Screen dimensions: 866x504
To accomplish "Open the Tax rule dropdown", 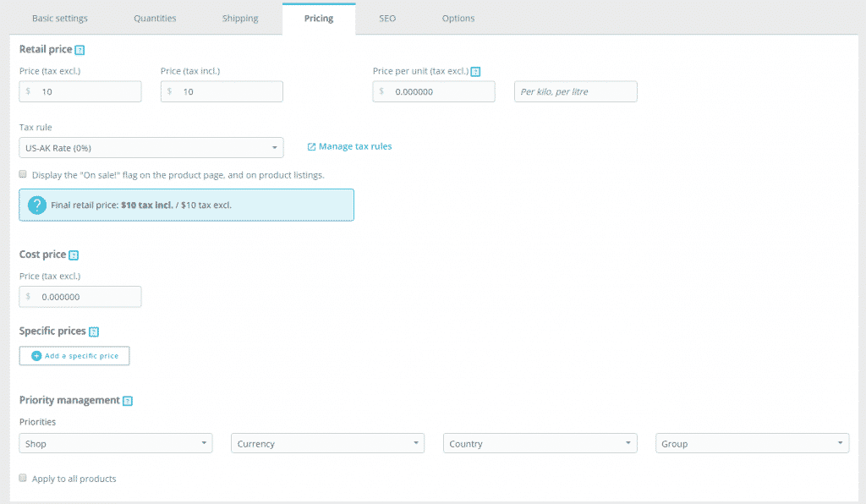I will 151,146.
